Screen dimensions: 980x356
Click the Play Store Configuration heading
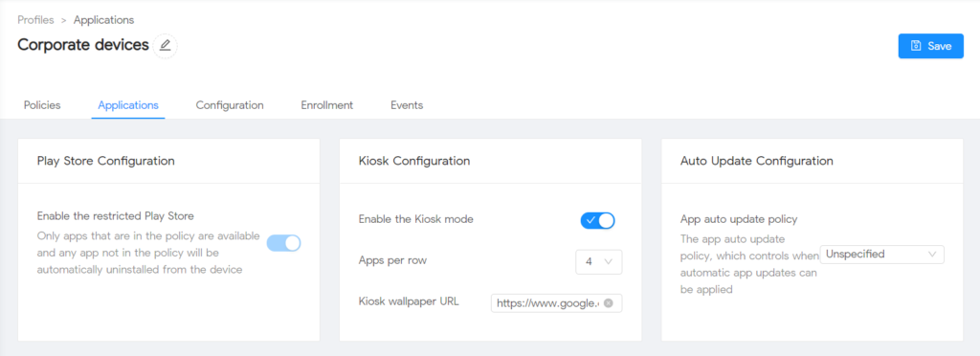(105, 161)
